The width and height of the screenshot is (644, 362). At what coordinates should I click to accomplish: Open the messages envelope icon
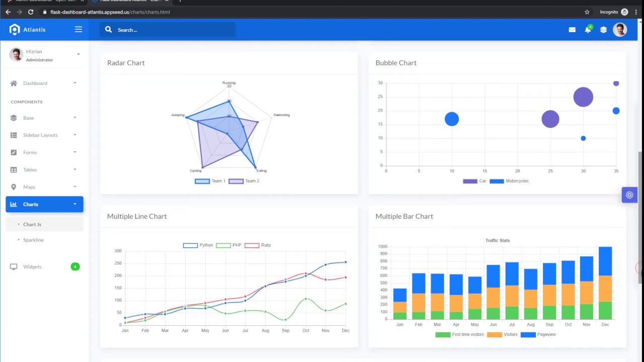pos(572,30)
